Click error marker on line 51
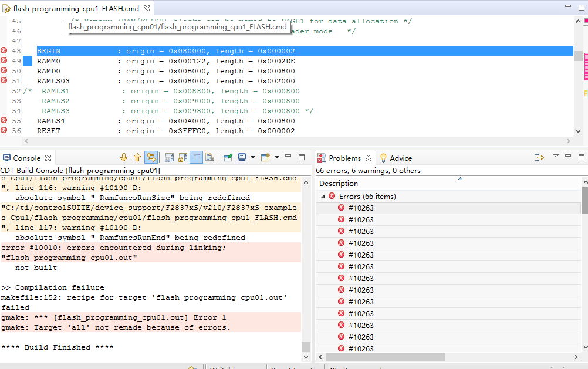588x369 pixels. (x=4, y=80)
